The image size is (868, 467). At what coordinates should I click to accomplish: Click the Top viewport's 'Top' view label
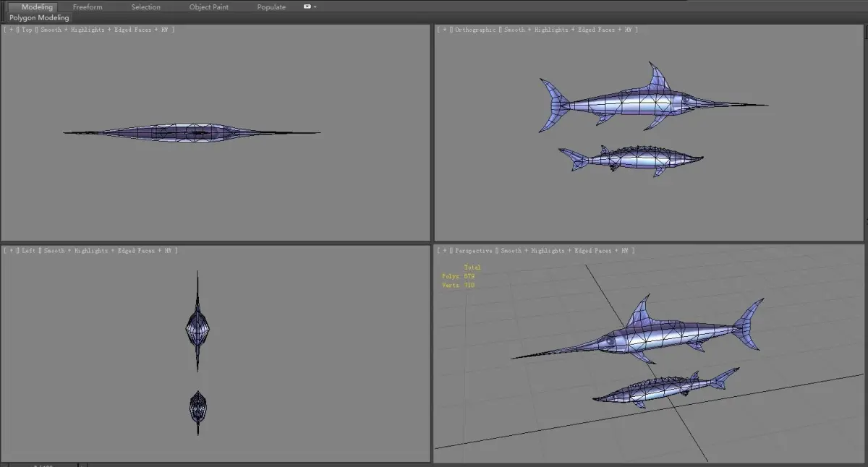coord(27,30)
